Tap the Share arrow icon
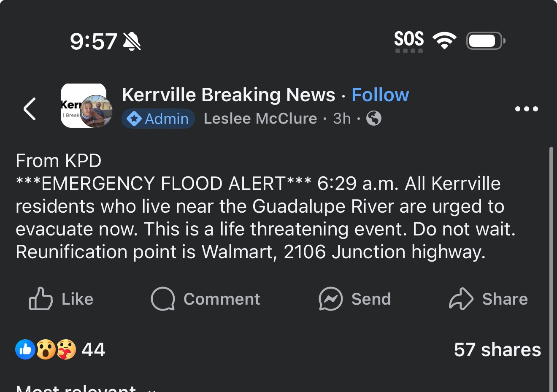Viewport: 557px width, 392px height. click(461, 299)
